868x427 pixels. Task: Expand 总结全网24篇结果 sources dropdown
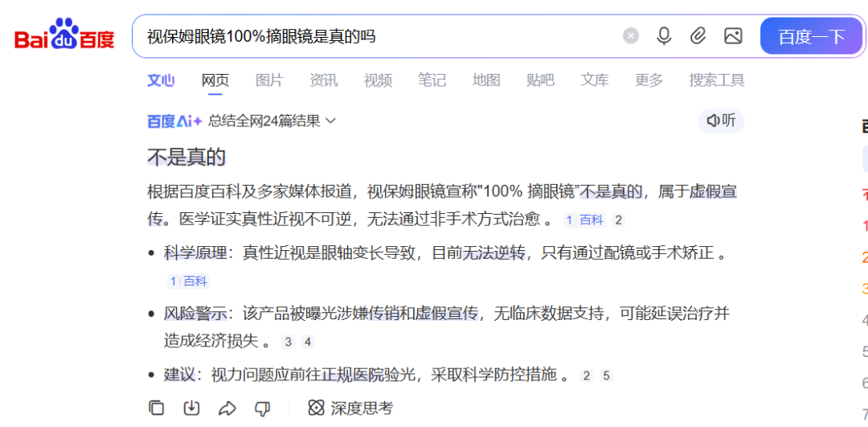(x=272, y=121)
